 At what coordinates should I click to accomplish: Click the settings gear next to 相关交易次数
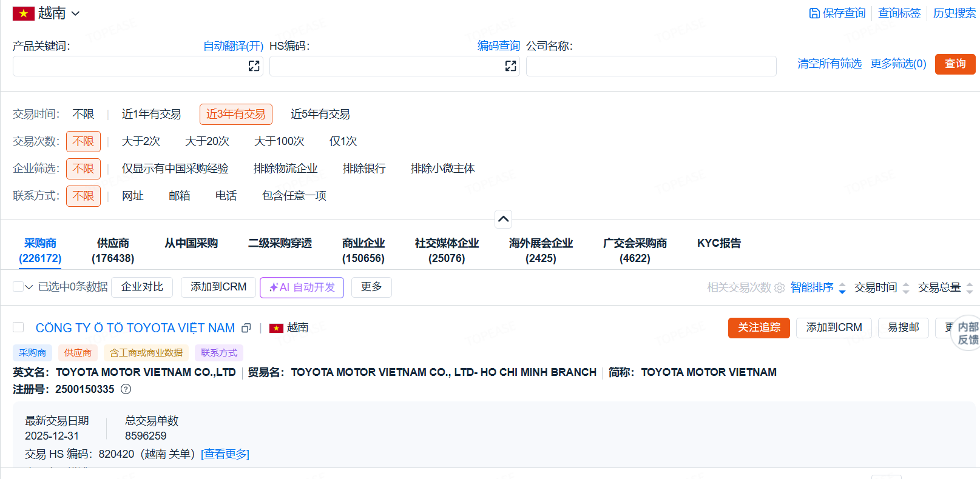780,288
